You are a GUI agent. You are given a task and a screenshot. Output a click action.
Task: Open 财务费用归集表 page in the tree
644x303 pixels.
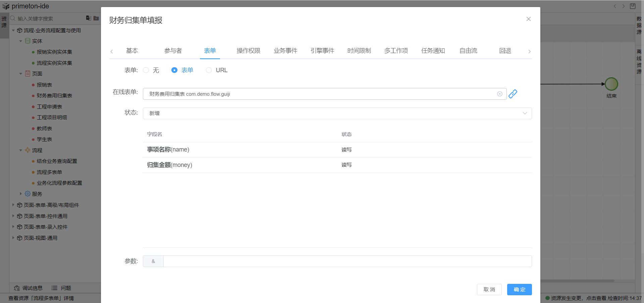[x=54, y=96]
